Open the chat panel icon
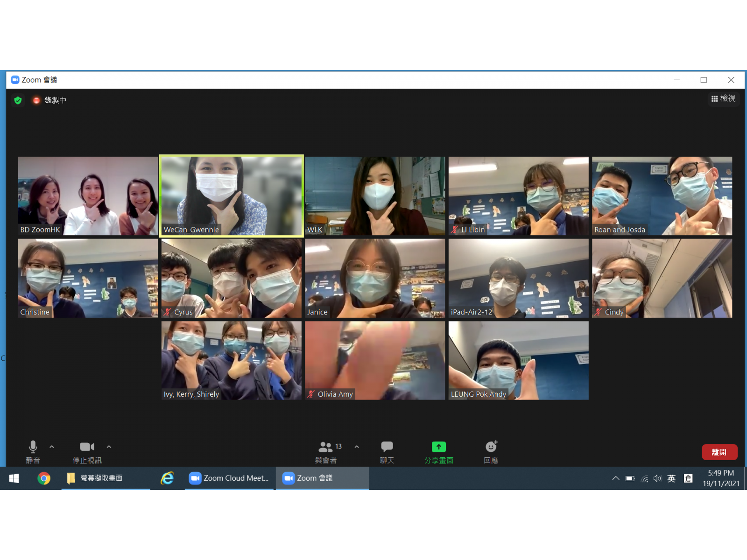 tap(387, 447)
